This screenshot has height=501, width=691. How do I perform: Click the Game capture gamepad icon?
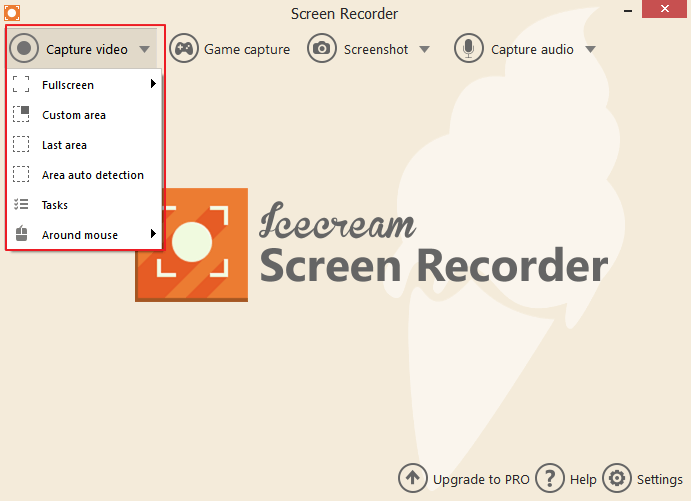coord(184,48)
